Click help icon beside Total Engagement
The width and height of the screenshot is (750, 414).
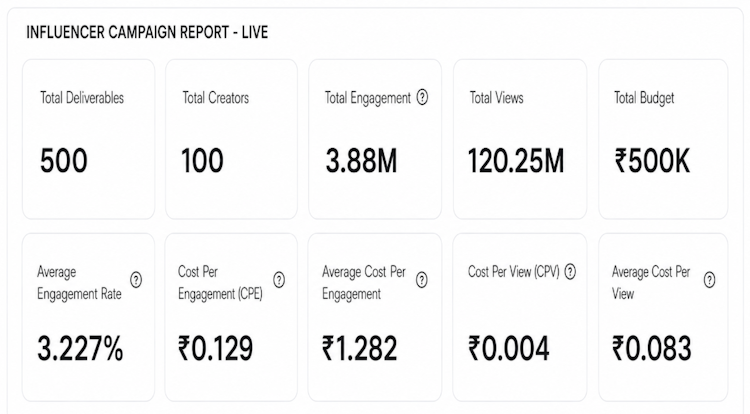422,97
